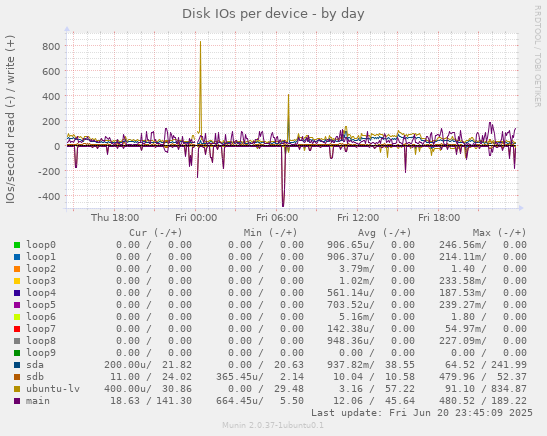Click the brown sdb legend swatch
Viewport: 547px width, 436px height.
point(17,377)
